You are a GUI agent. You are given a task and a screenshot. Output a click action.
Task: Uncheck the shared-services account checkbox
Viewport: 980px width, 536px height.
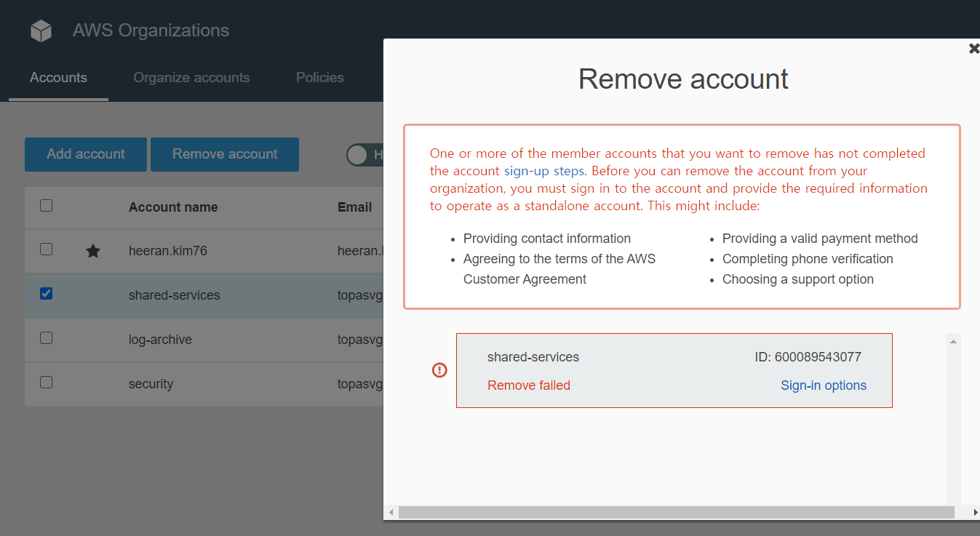click(x=46, y=294)
